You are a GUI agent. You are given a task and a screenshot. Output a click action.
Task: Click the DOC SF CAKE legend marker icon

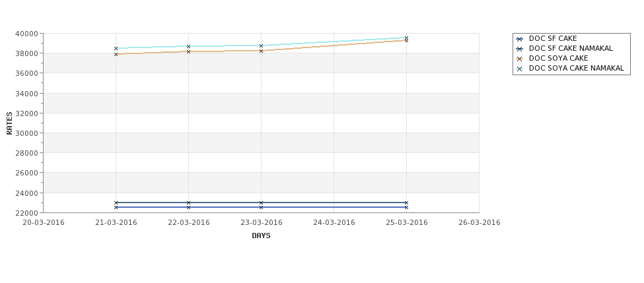[520, 40]
